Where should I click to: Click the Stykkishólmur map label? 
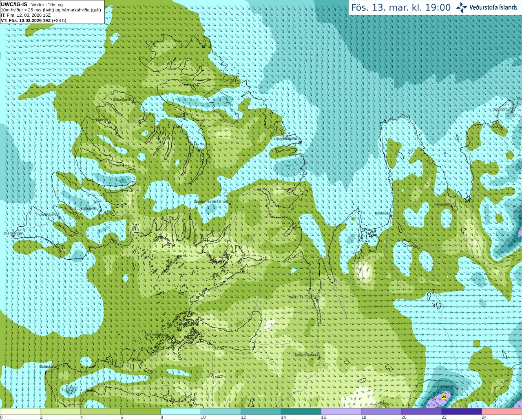[x=156, y=334]
